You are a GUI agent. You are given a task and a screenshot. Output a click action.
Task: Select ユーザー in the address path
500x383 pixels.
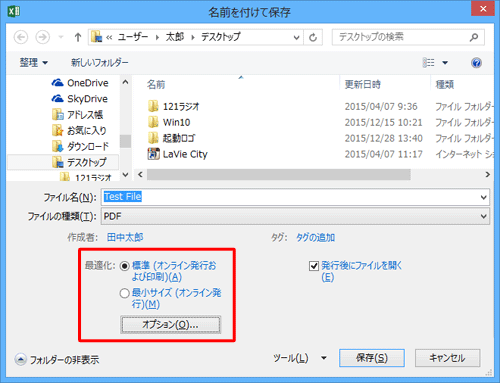click(x=133, y=37)
